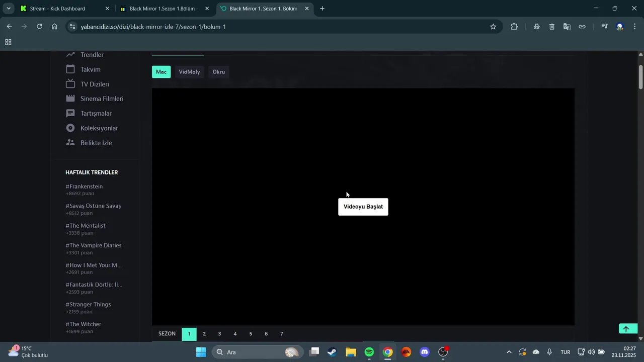Open the Chrome profile avatar
This screenshot has width=644, height=362.
tap(620, 27)
